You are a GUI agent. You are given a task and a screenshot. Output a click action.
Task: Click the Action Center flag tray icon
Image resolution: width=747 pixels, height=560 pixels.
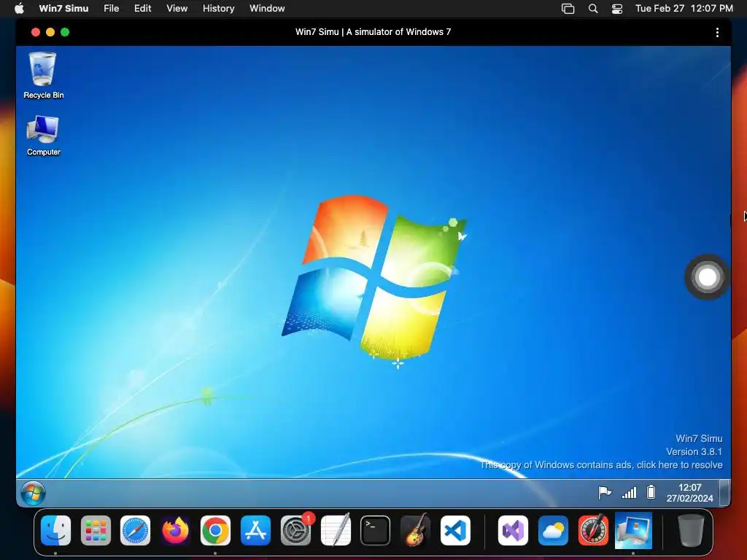605,492
